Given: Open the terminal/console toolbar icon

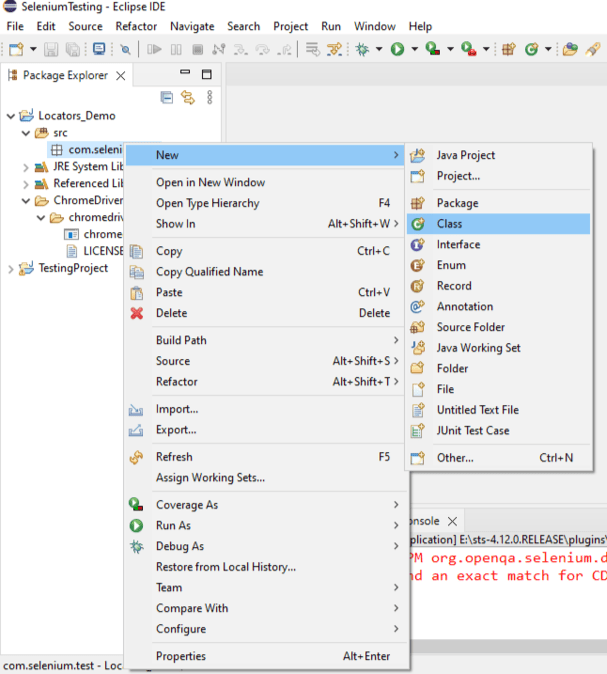Looking at the screenshot, I should [x=99, y=49].
